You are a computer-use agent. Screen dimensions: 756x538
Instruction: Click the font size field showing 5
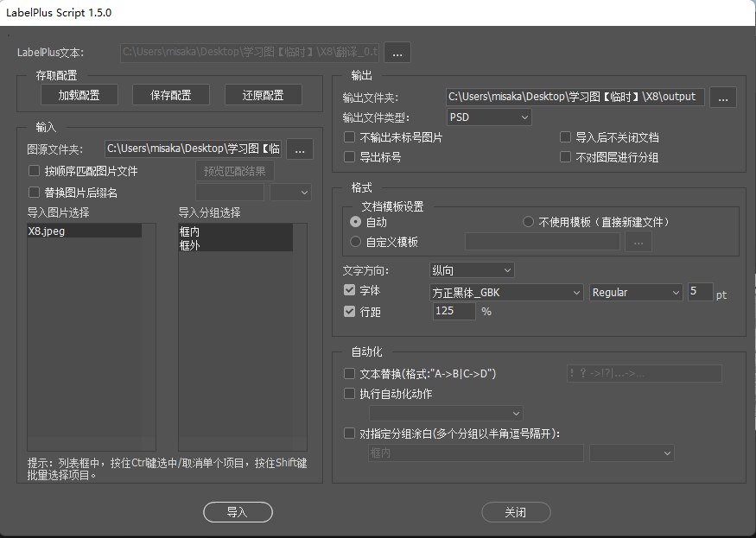click(x=700, y=292)
